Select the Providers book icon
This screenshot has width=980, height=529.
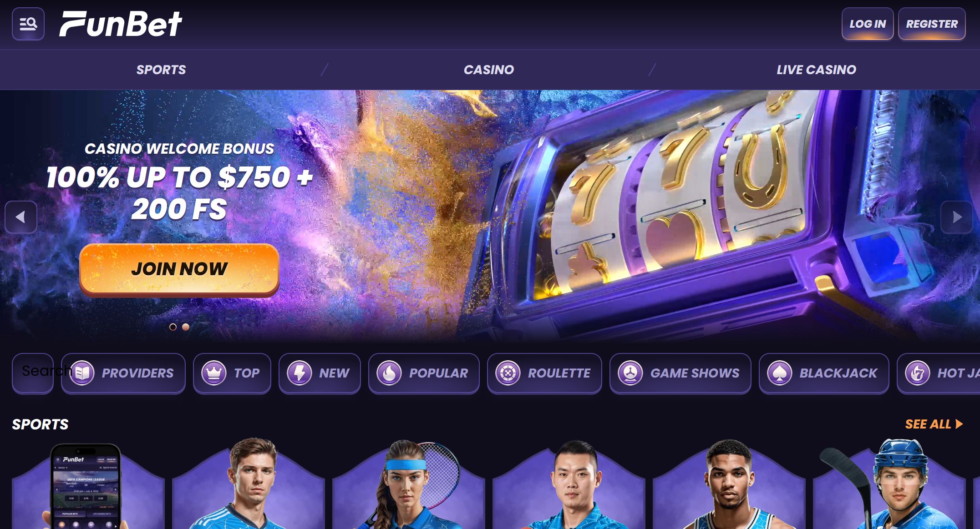pyautogui.click(x=82, y=373)
